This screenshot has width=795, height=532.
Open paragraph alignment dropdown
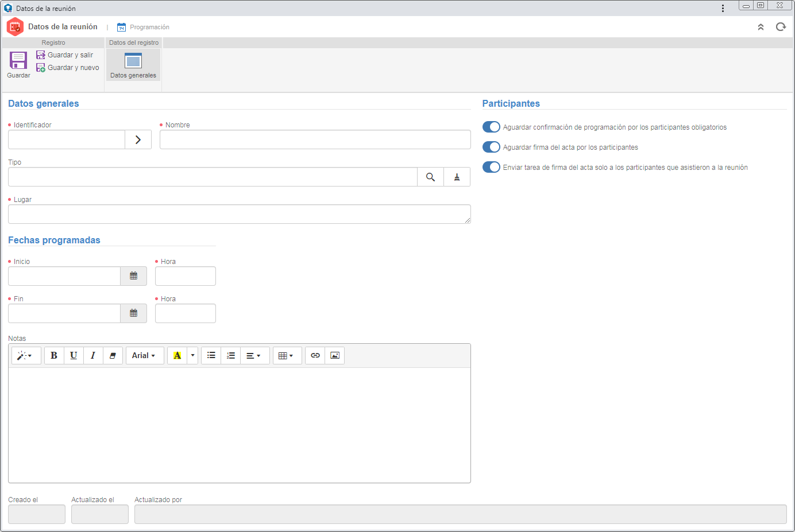pos(255,356)
